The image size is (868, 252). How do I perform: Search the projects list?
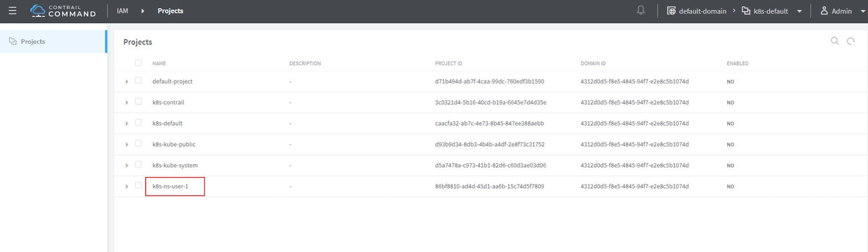coord(835,41)
